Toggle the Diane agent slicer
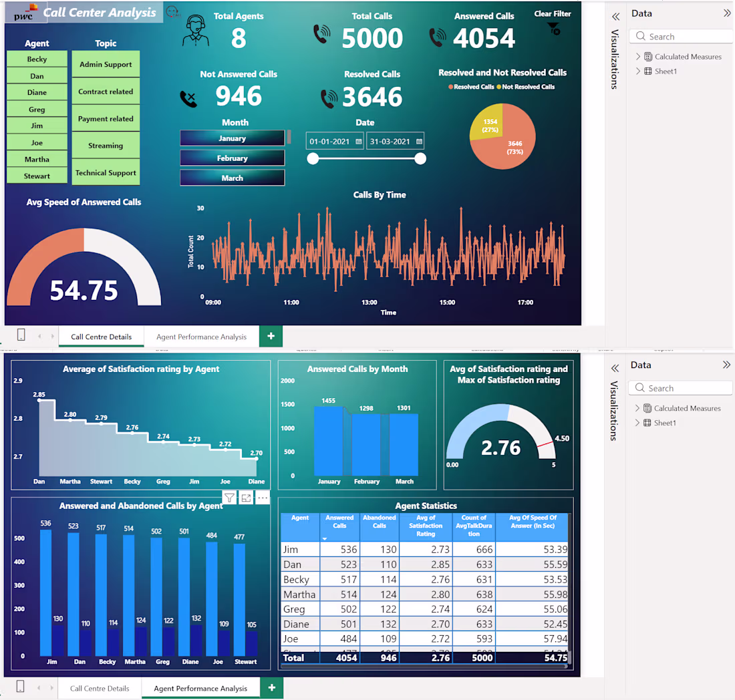 tap(37, 92)
